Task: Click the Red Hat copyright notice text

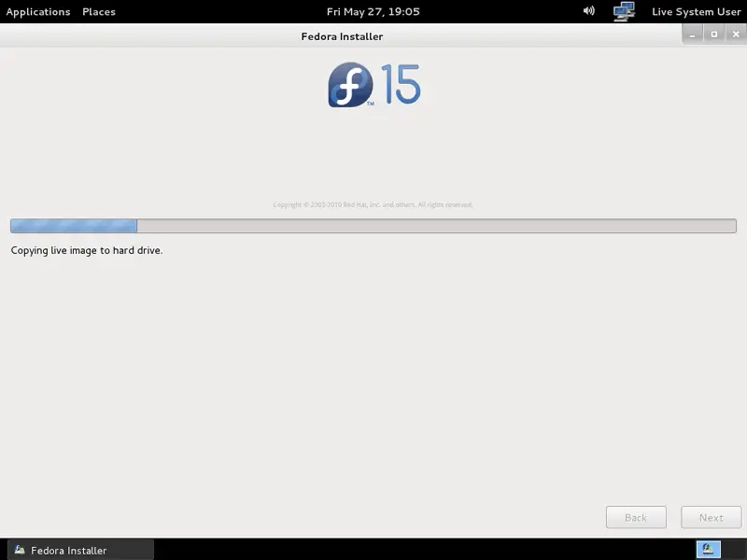Action: 373,204
